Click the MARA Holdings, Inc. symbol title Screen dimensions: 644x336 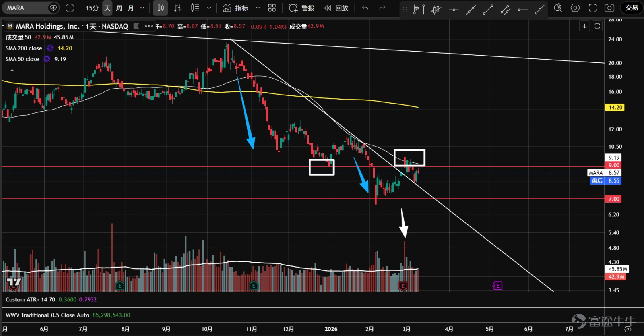point(47,26)
